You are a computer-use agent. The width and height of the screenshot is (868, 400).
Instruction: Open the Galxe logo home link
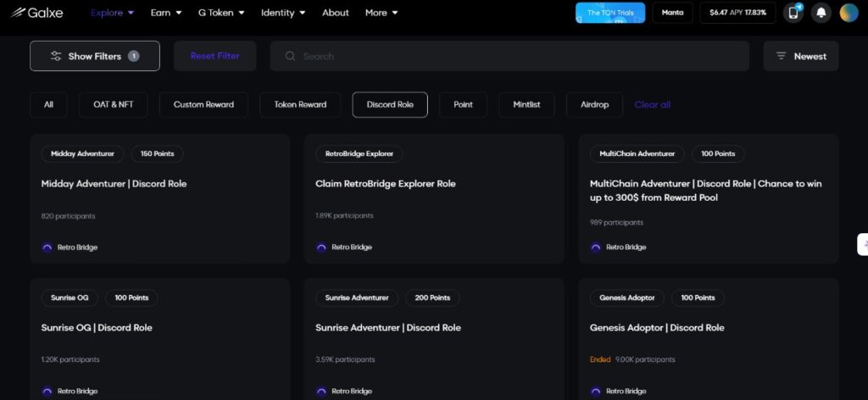36,12
